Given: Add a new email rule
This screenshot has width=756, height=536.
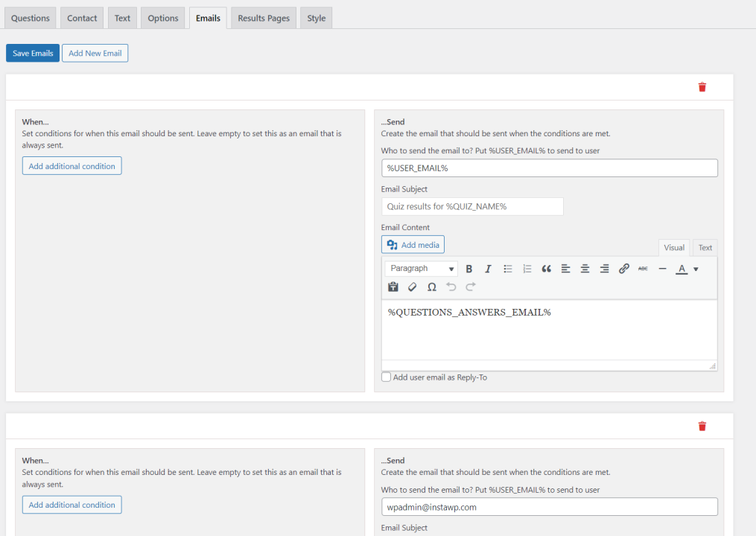Looking at the screenshot, I should point(95,52).
